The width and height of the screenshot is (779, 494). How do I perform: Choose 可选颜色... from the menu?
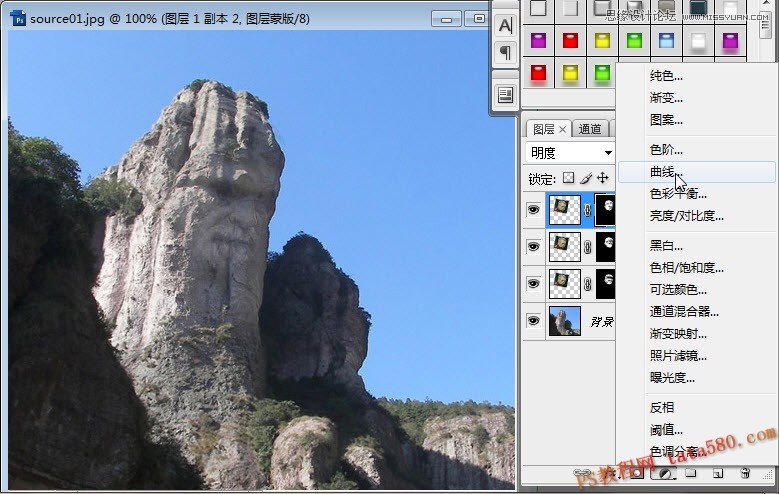pyautogui.click(x=678, y=290)
